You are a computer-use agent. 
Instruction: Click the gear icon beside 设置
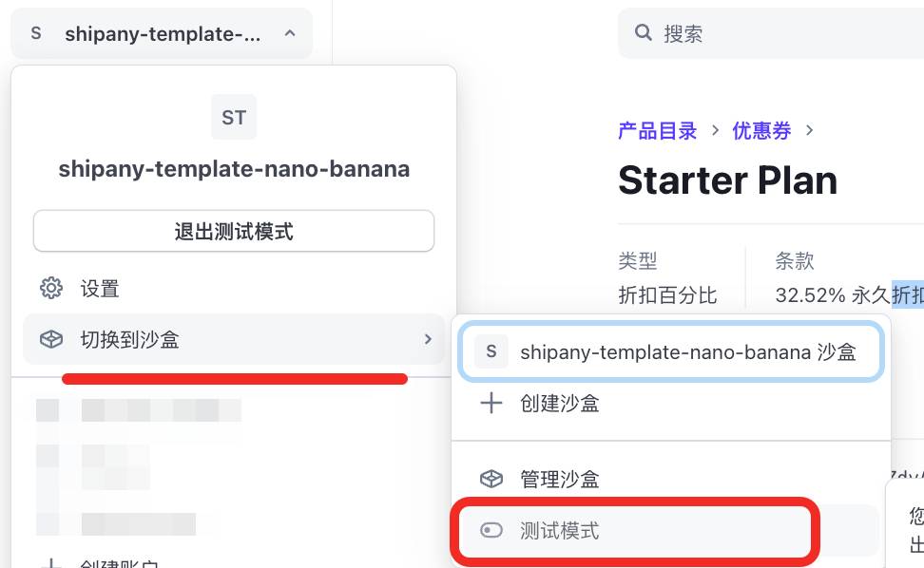click(51, 289)
